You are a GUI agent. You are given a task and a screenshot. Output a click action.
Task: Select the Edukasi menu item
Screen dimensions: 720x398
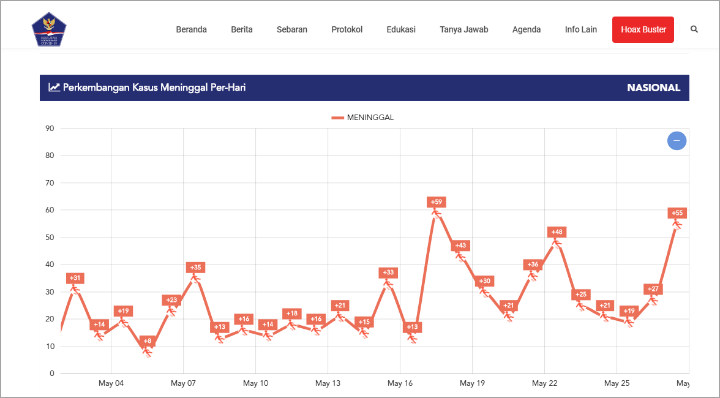pyautogui.click(x=401, y=29)
